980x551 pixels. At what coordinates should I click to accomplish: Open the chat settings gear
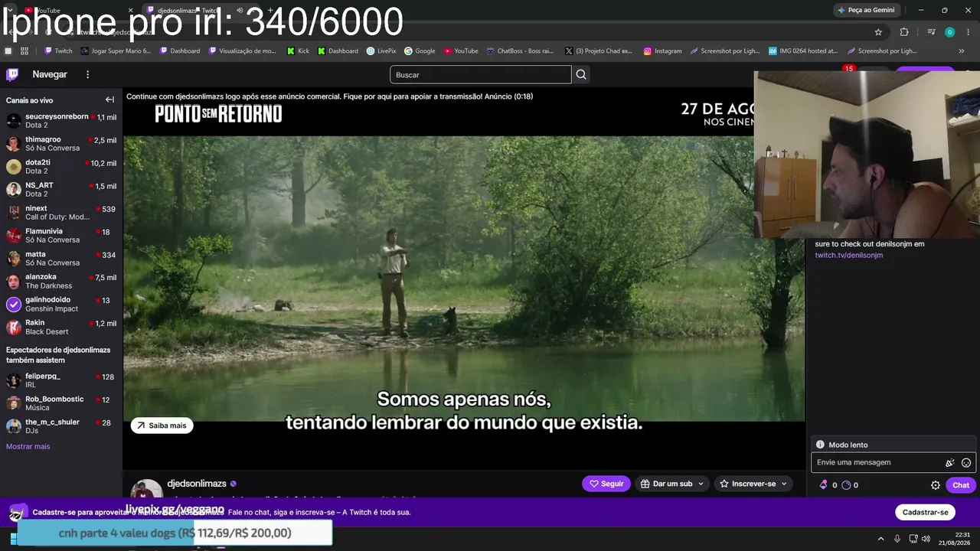click(x=936, y=485)
